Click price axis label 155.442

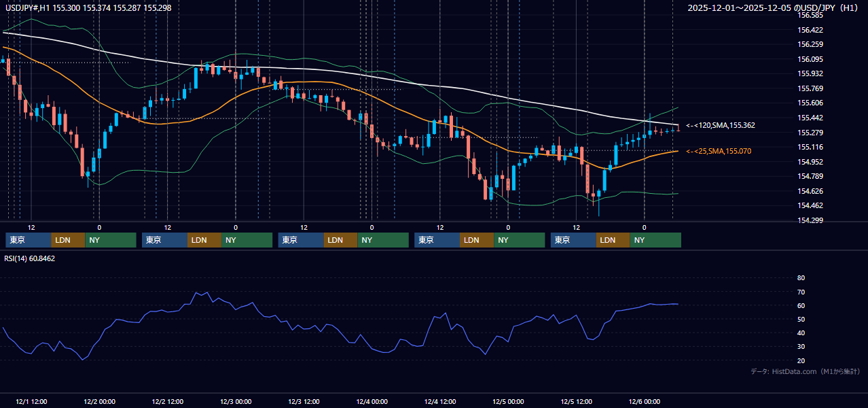click(x=810, y=118)
